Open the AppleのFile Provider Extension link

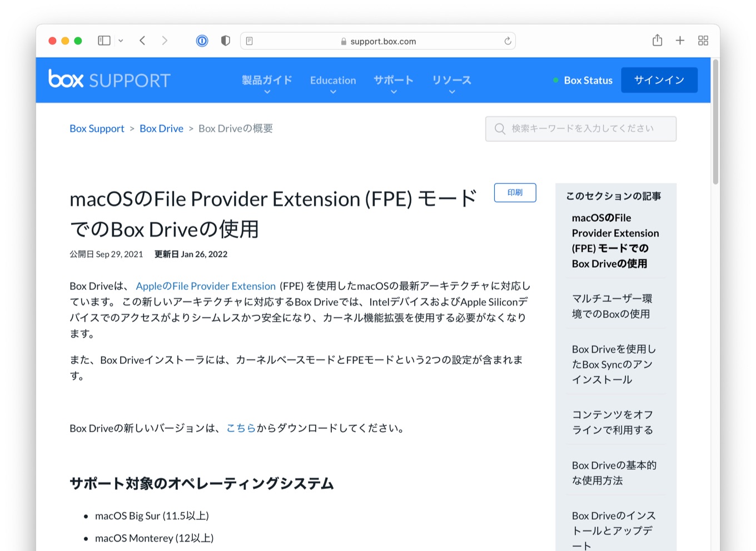(206, 285)
